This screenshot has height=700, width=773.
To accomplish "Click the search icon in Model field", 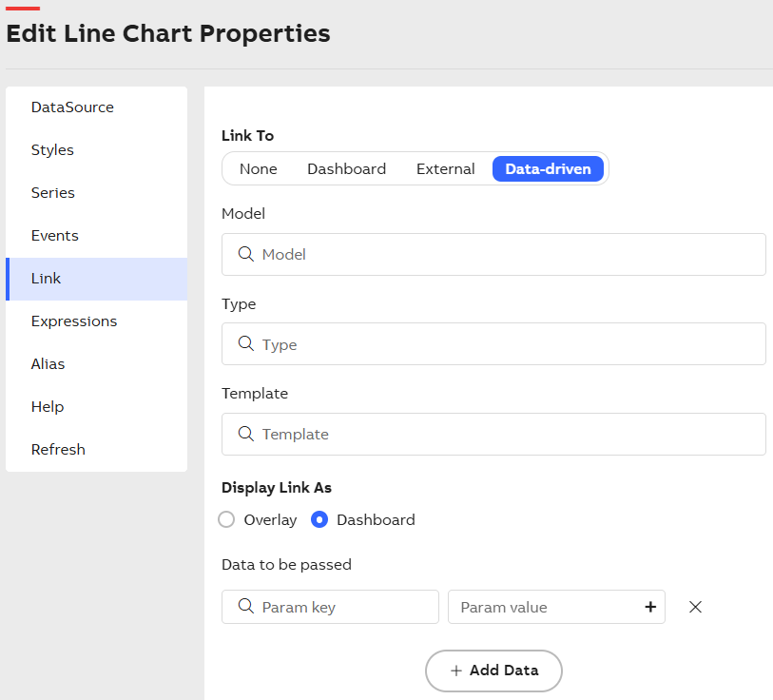I will 245,254.
